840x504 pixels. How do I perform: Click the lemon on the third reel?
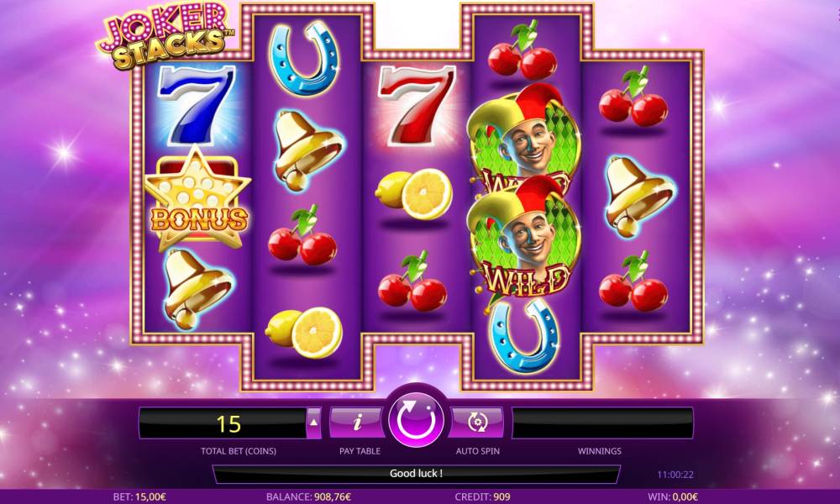[415, 194]
